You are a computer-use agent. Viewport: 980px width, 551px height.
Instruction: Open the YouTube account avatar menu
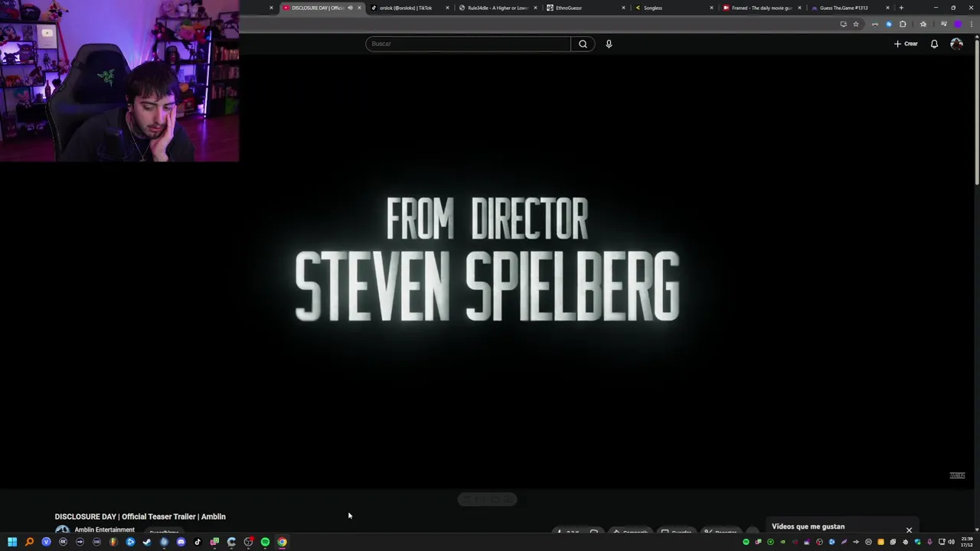956,44
